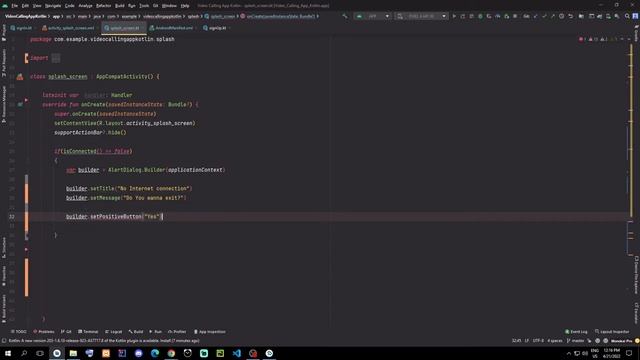Click the Task View taskbar icon
The image size is (640, 360).
pyautogui.click(x=40, y=353)
